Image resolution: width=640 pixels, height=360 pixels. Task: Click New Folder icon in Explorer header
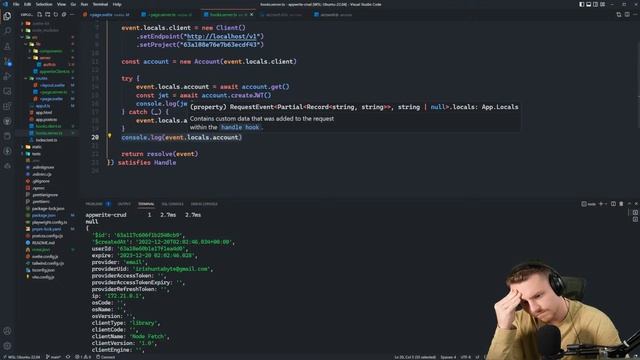[x=48, y=14]
